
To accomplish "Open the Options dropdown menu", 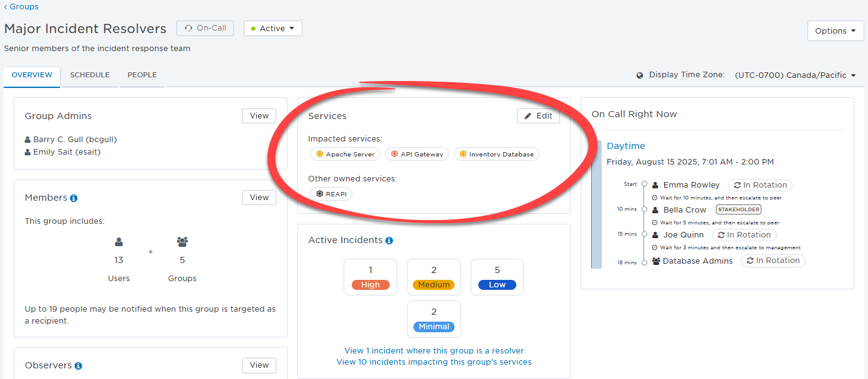I will pos(836,31).
